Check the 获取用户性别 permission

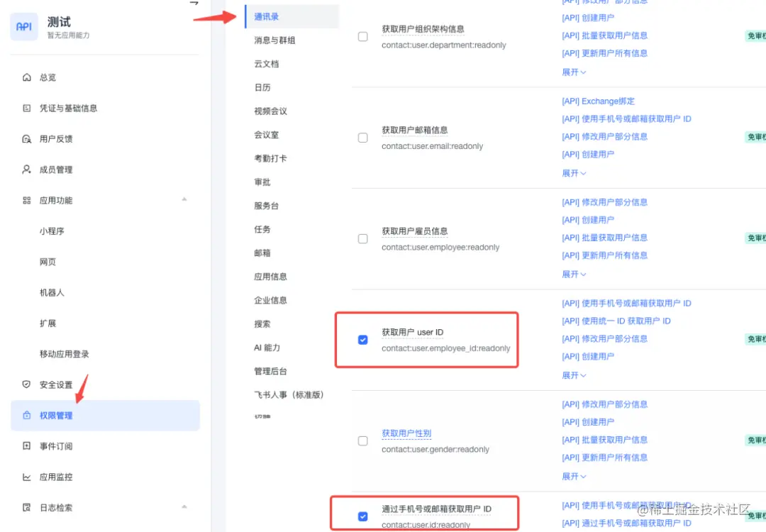363,440
